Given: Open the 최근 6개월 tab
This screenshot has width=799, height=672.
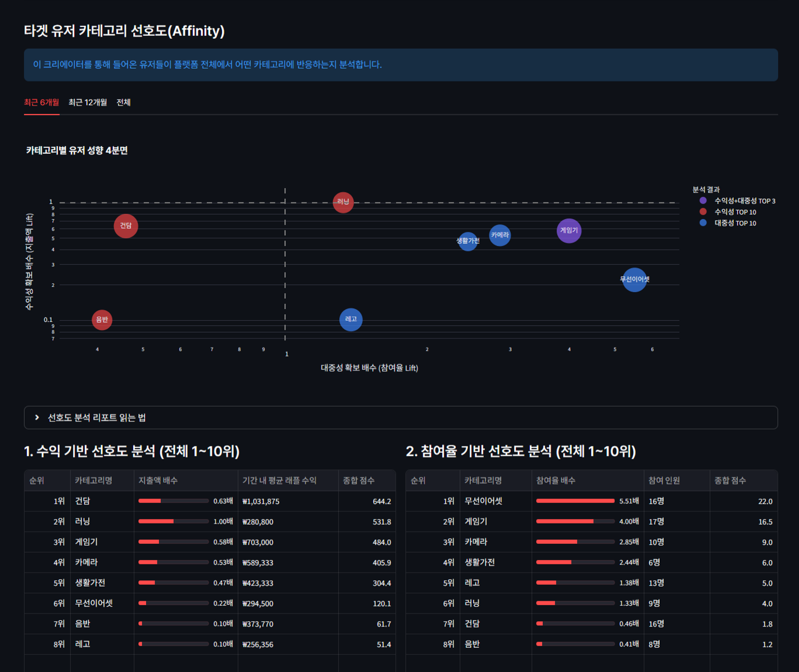Looking at the screenshot, I should (42, 102).
